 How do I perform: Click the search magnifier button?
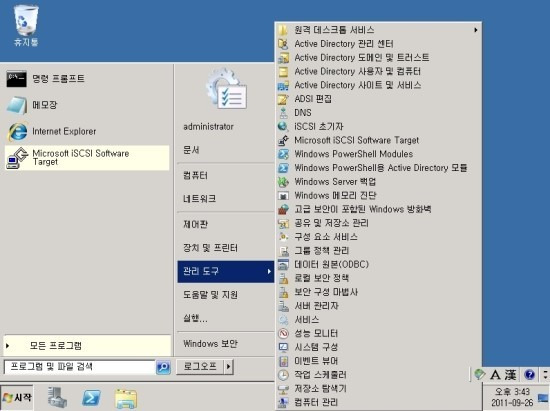pyautogui.click(x=163, y=367)
